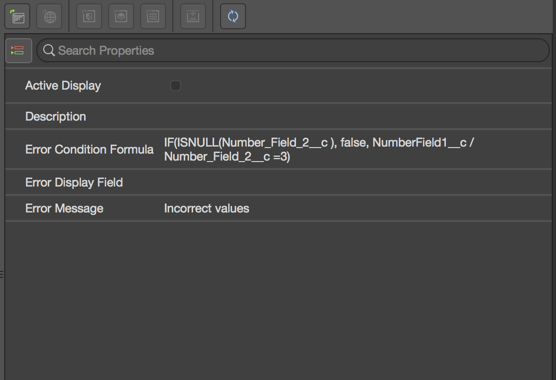The image size is (556, 380).
Task: Click the greyed-out shield document toolbar icon
Action: (x=89, y=16)
